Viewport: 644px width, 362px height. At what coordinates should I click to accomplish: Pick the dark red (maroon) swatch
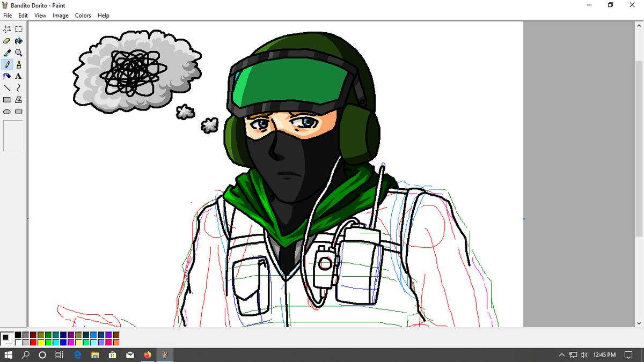point(33,335)
